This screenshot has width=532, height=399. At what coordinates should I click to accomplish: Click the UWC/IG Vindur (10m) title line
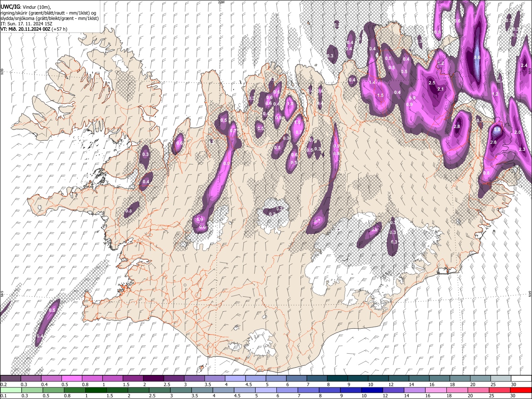click(25, 7)
